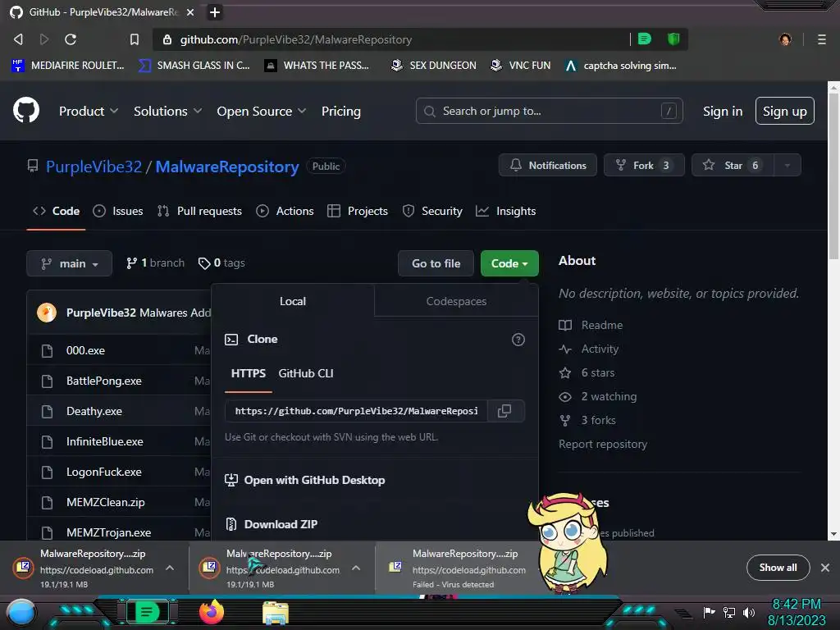Image resolution: width=840 pixels, height=630 pixels.
Task: Click the network tray icon
Action: click(729, 612)
